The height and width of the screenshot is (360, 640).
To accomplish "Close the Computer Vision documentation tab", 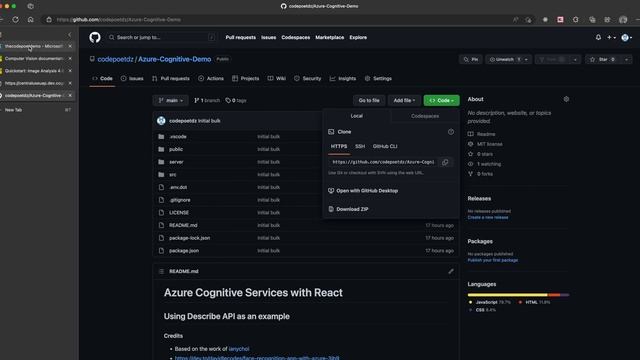I will [x=70, y=58].
